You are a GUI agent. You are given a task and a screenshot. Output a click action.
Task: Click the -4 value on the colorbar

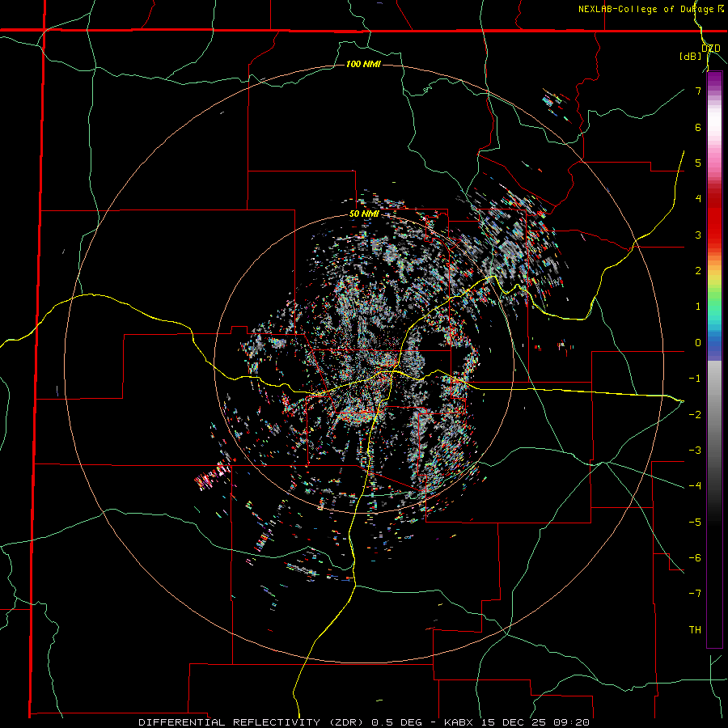coord(695,486)
